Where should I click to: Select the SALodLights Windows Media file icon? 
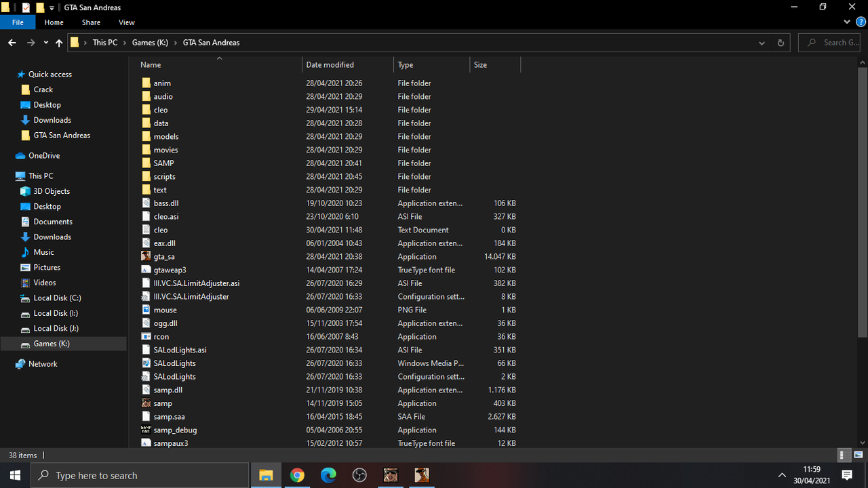coord(146,363)
